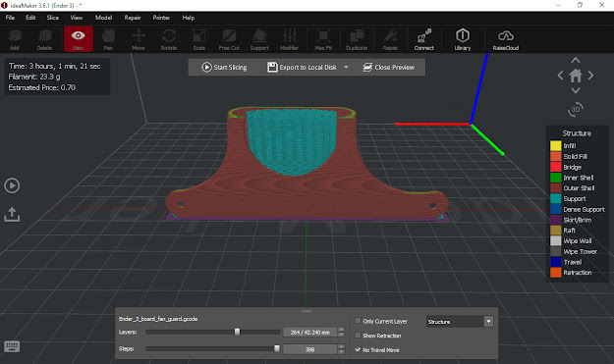Open the Structure color mode dropdown
This screenshot has height=364, width=614.
coord(460,322)
